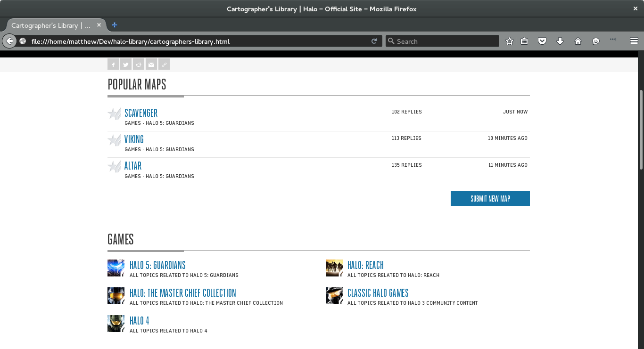
Task: Open the Viking map topic
Action: pos(134,139)
